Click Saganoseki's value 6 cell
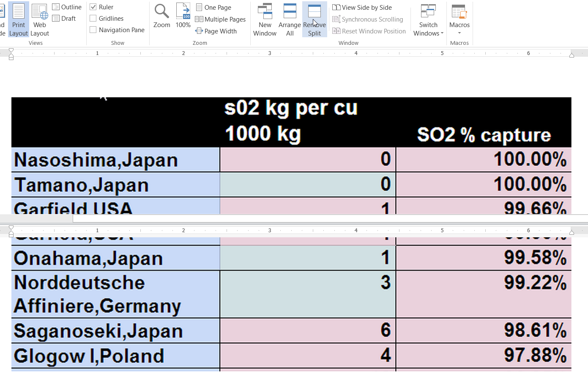 point(308,331)
